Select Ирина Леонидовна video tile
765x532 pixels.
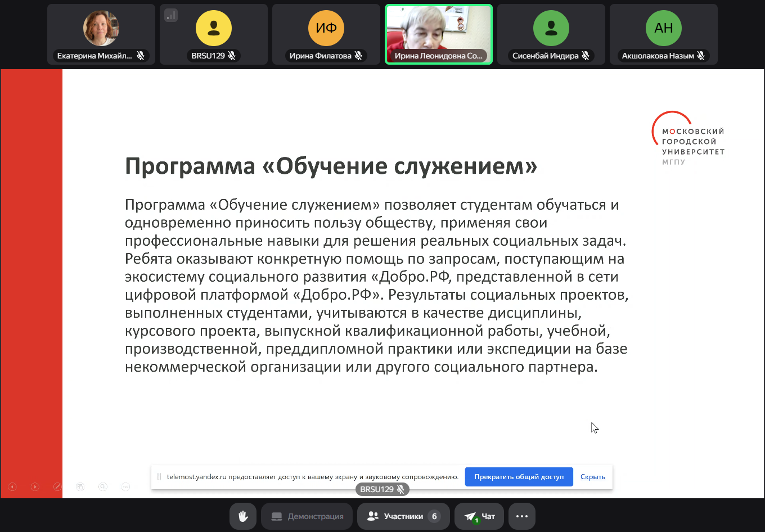pos(439,34)
